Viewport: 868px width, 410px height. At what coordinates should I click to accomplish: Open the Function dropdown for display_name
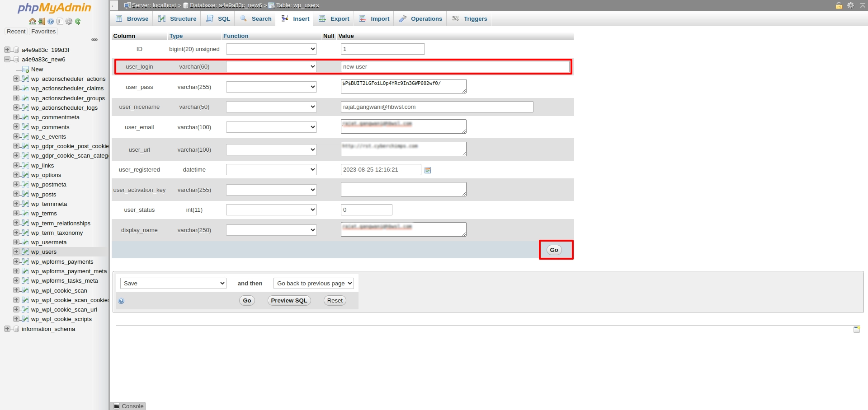click(271, 230)
